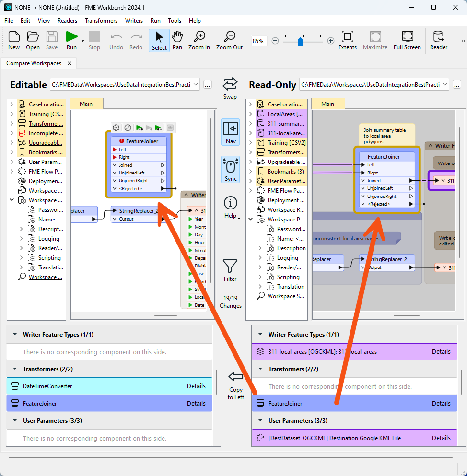
Task: Click the Swap workspaces icon
Action: click(230, 84)
